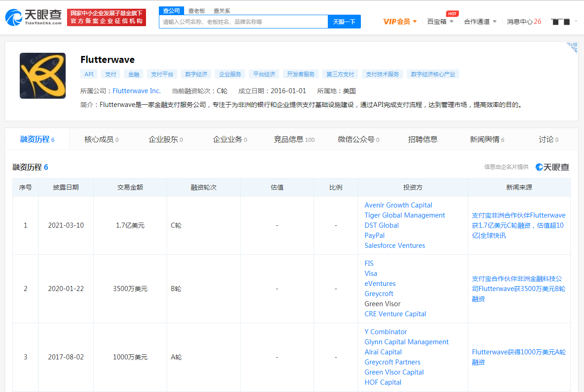Image resolution: width=584 pixels, height=392 pixels.
Task: Select the 2021-03-10 disclosure date cell
Action: (66, 225)
